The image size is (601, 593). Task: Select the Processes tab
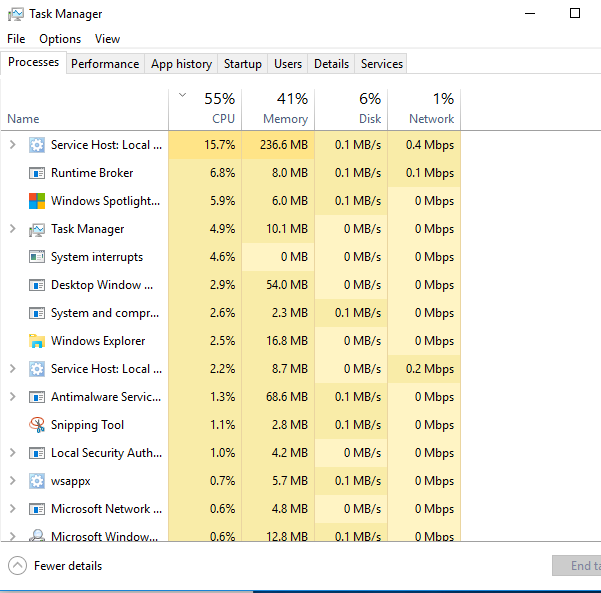pyautogui.click(x=33, y=62)
